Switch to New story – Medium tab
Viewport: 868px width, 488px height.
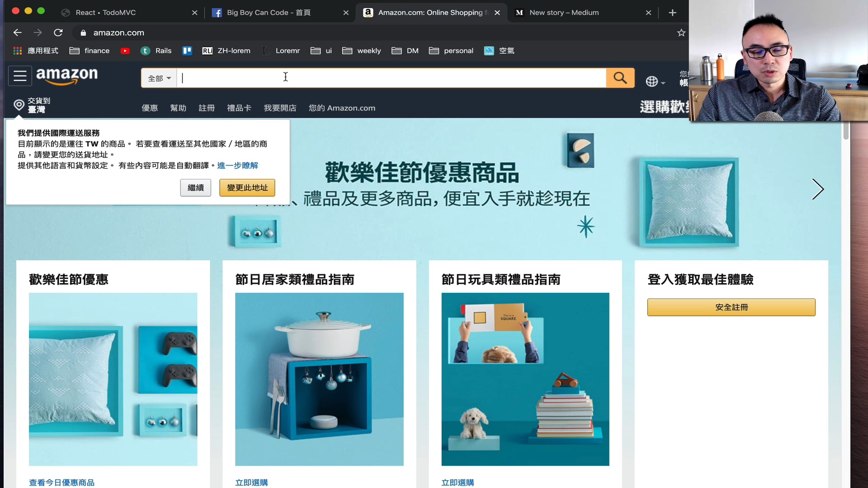[564, 13]
